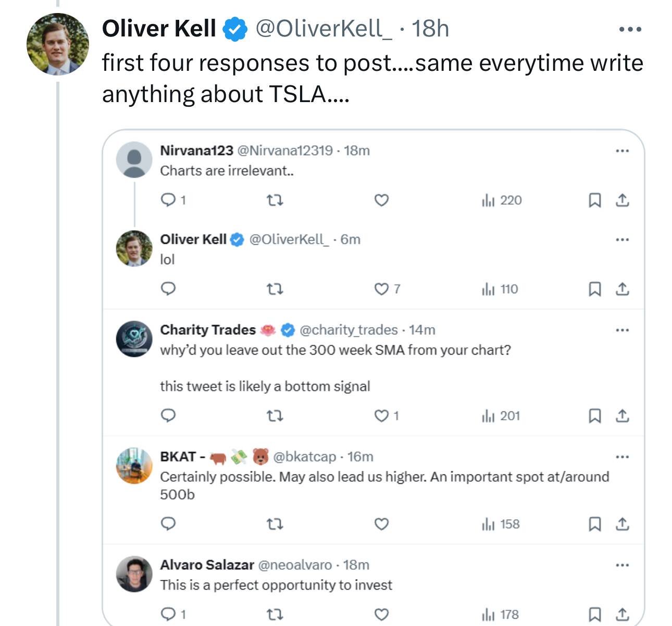Reply to Nirvana123's comment
This screenshot has width=672, height=626.
pyautogui.click(x=168, y=200)
